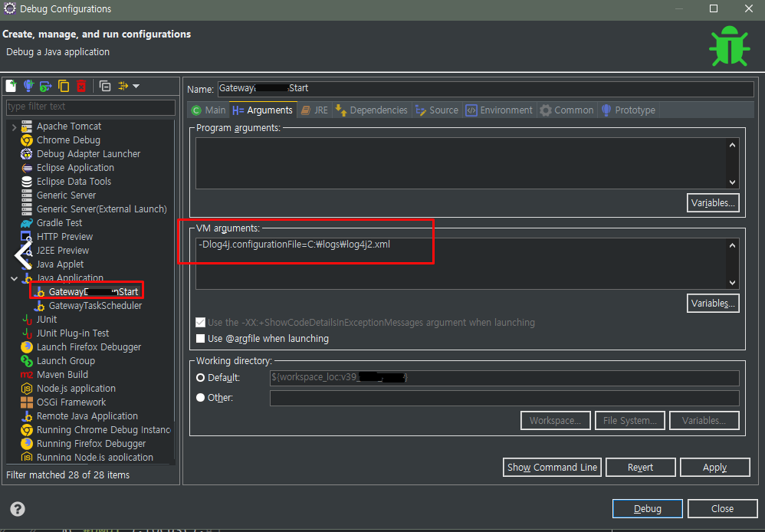This screenshot has height=532, width=765.
Task: Select Running Firefox Debugger item
Action: tap(91, 444)
